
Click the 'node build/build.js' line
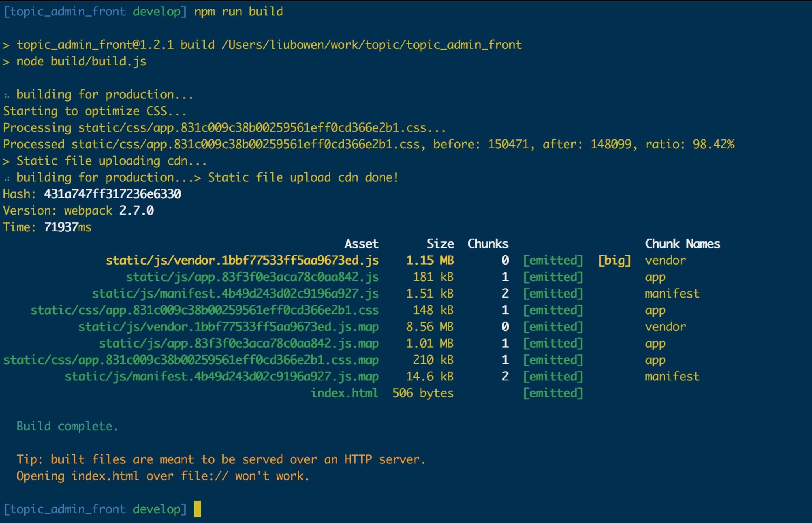[x=81, y=61]
